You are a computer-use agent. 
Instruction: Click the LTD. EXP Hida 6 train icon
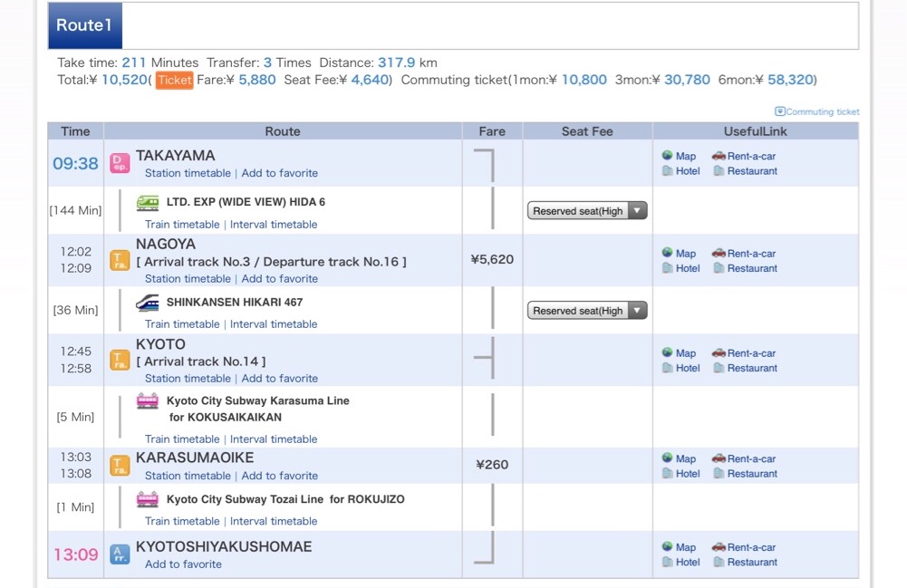pyautogui.click(x=148, y=203)
